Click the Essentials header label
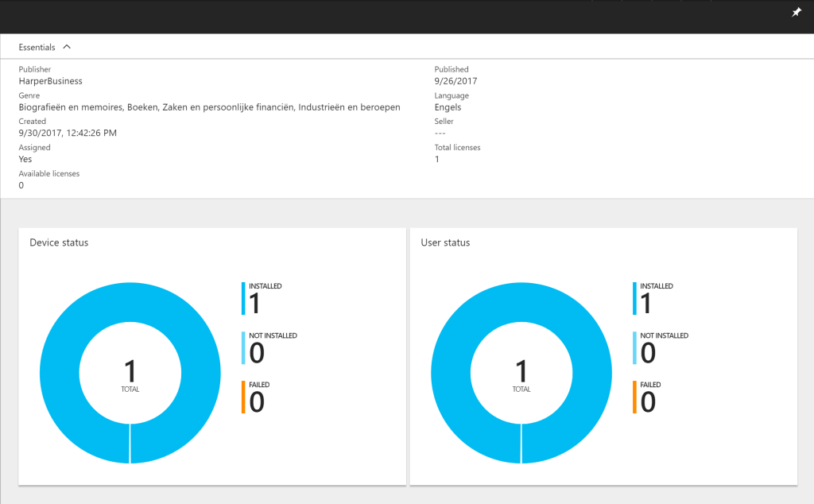This screenshot has width=814, height=504. 37,48
